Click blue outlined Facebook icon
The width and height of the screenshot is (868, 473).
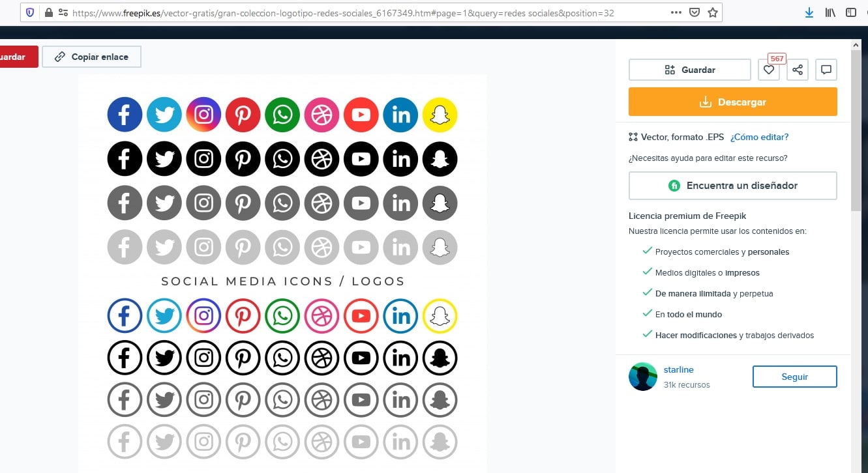point(125,317)
